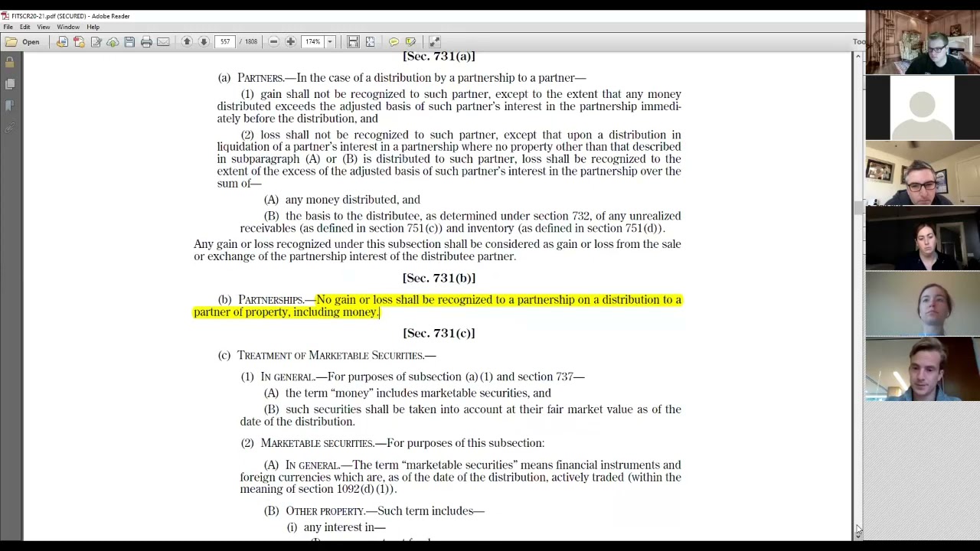
Task: Click the zoom percentage field showing 174%
Action: click(313, 41)
